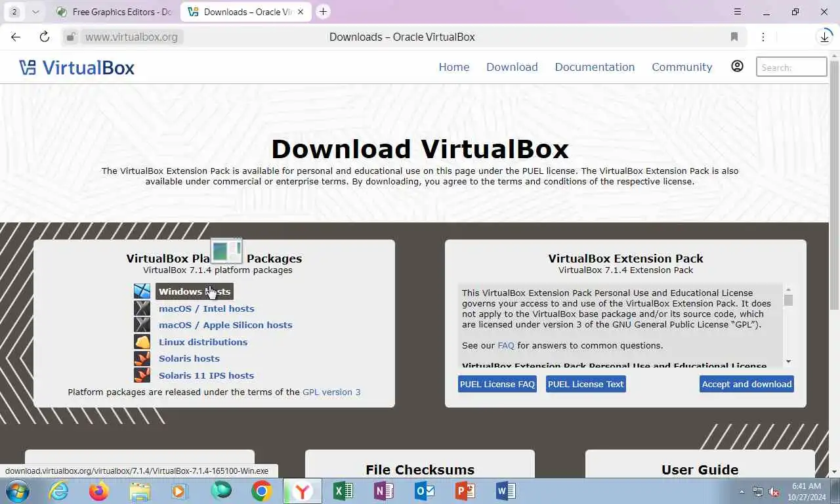Click the Solaris hosts icon
Screen dimensions: 840x504
click(x=142, y=358)
